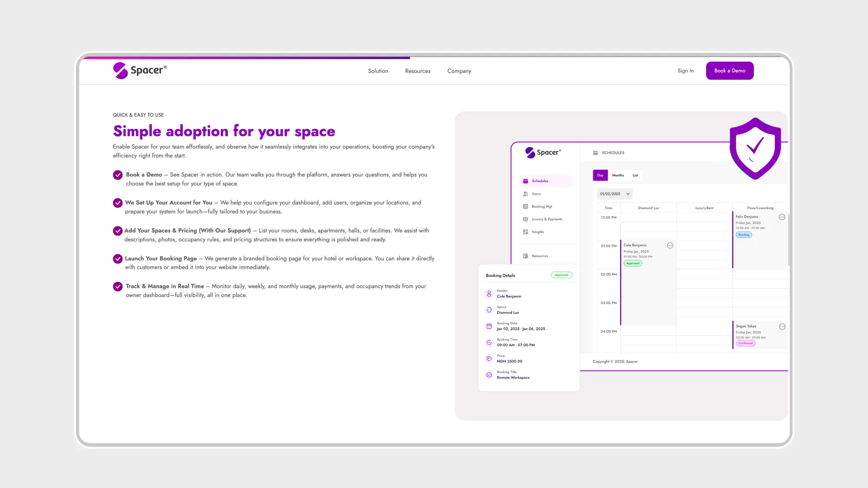Viewport: 868px width, 488px height.
Task: Click the Spacer logo in dashboard sidebar
Action: (x=543, y=152)
